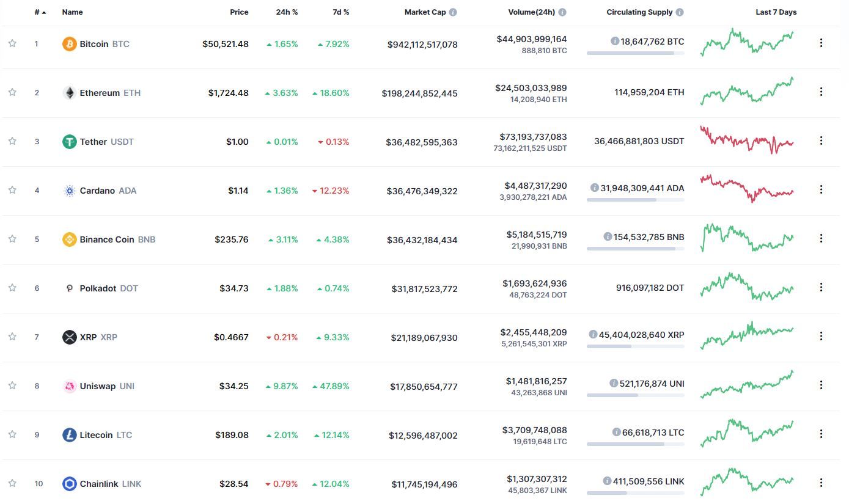Screen dimensions: 849x504
Task: Sort by Volume(24h) column header
Action: (532, 12)
